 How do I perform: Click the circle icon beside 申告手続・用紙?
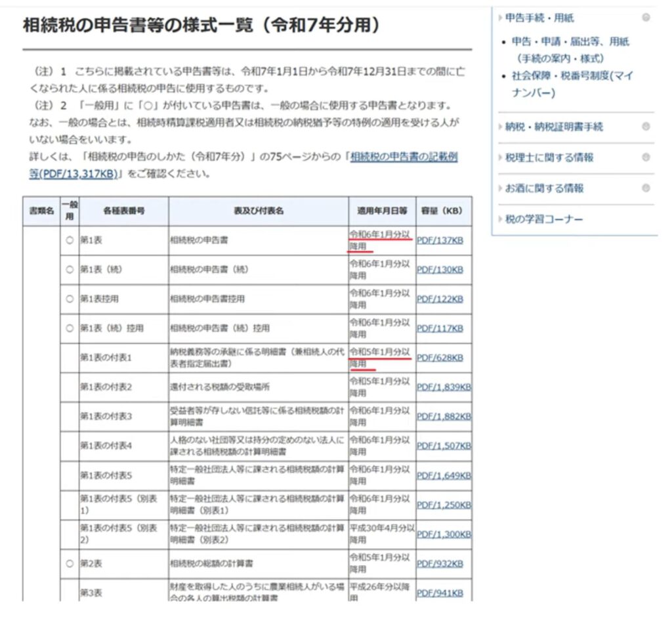[x=646, y=18]
